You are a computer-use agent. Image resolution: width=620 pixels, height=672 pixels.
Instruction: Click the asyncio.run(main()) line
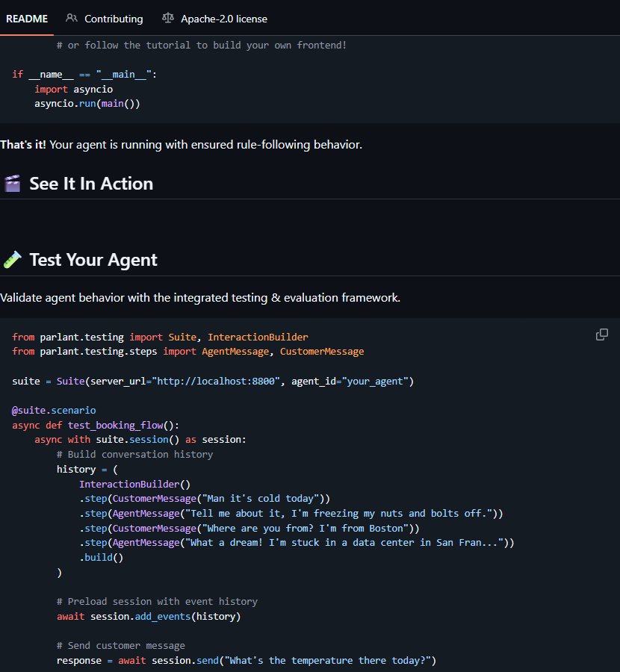87,103
